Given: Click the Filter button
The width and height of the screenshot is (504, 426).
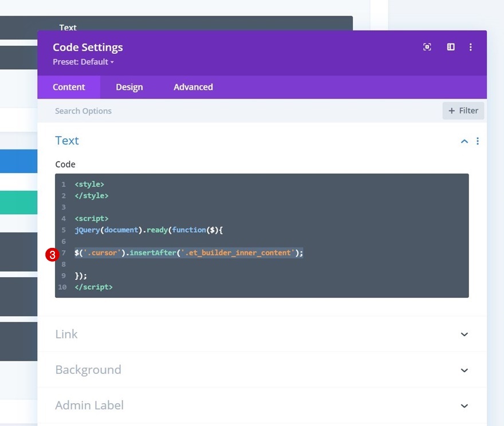Looking at the screenshot, I should point(463,111).
